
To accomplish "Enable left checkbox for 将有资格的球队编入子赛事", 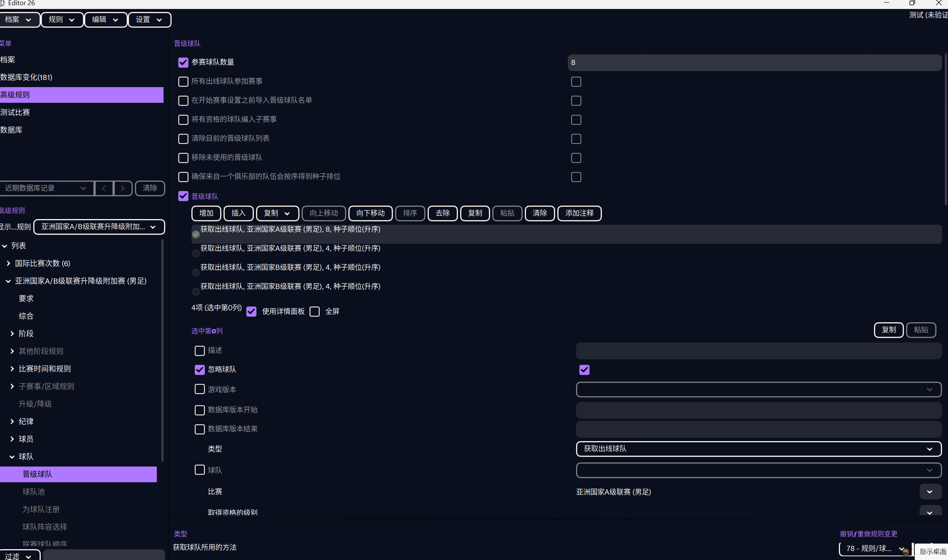I will [183, 120].
